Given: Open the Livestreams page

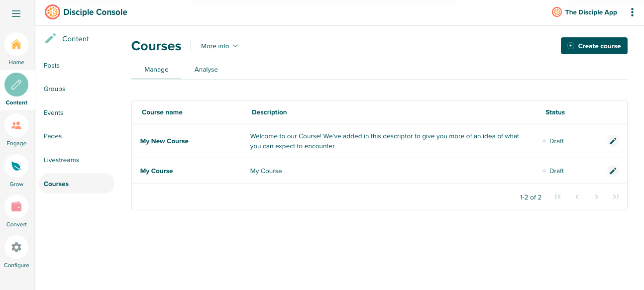Looking at the screenshot, I should (61, 160).
